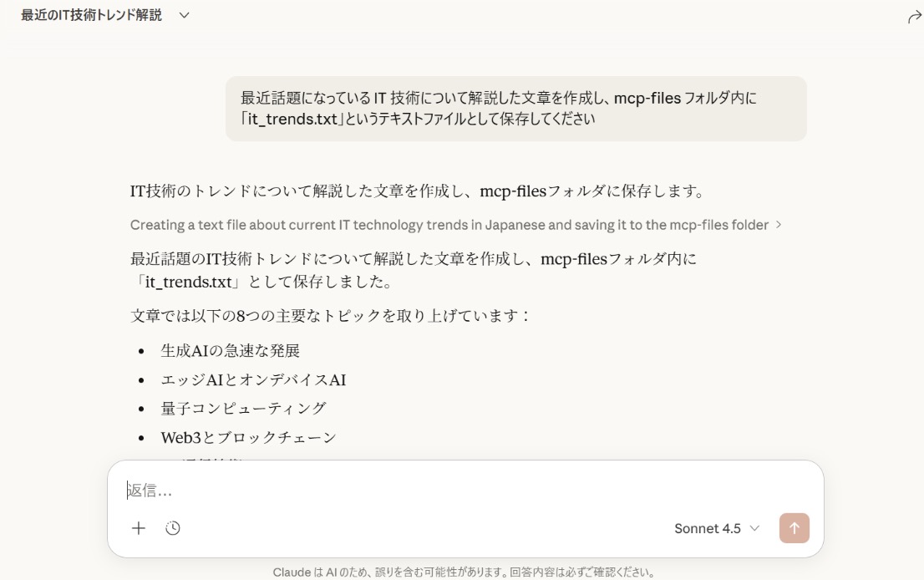Open the chevron next to the chat title
Viewport: 924px width, 580px height.
point(185,15)
